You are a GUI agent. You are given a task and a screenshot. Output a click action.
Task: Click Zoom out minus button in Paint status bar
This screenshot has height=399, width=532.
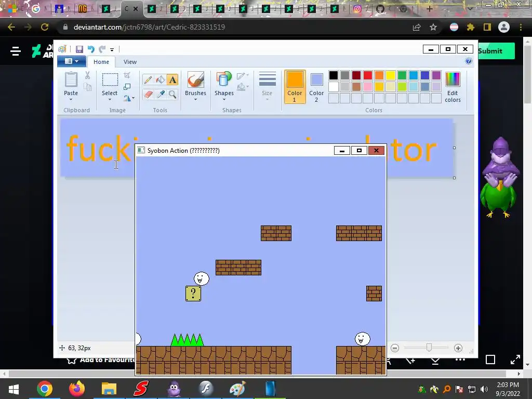tap(395, 348)
